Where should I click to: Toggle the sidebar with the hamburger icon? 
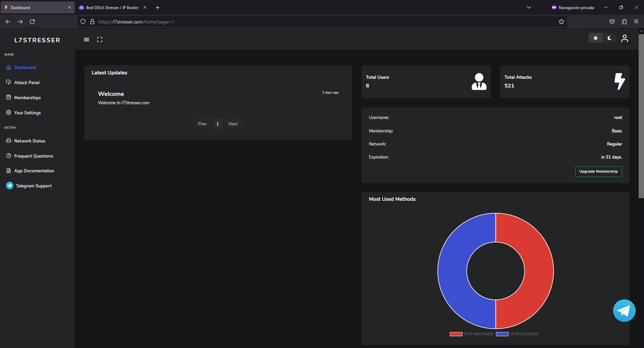[87, 40]
